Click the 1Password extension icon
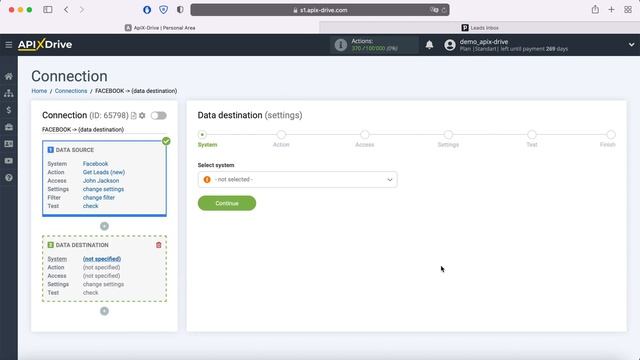The image size is (640, 360). click(x=147, y=10)
